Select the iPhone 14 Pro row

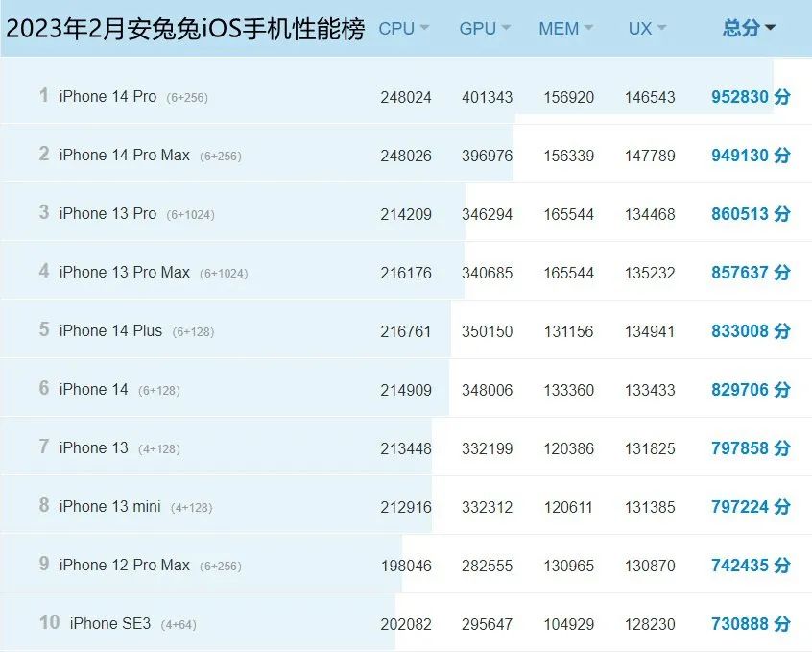coord(108,96)
